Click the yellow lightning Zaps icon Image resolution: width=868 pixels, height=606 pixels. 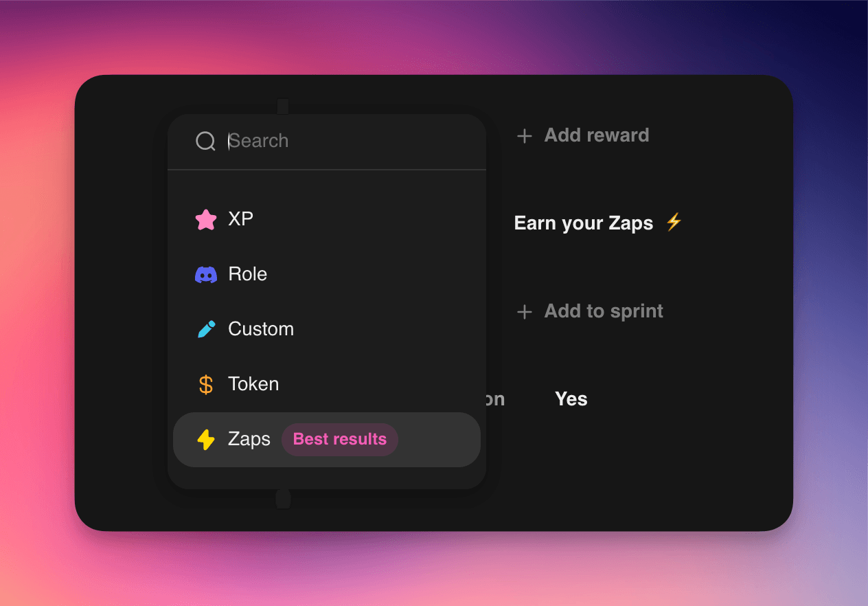206,440
